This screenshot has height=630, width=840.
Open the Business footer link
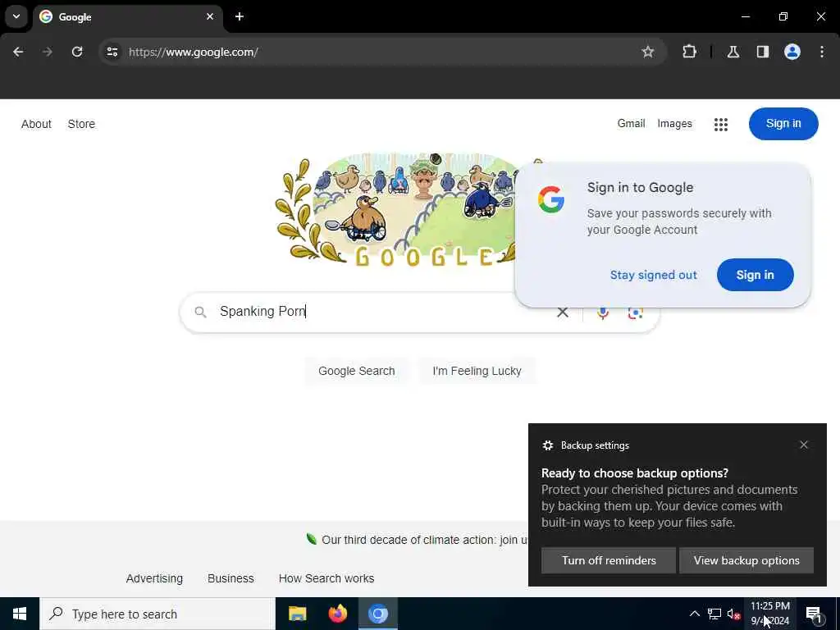click(x=231, y=578)
